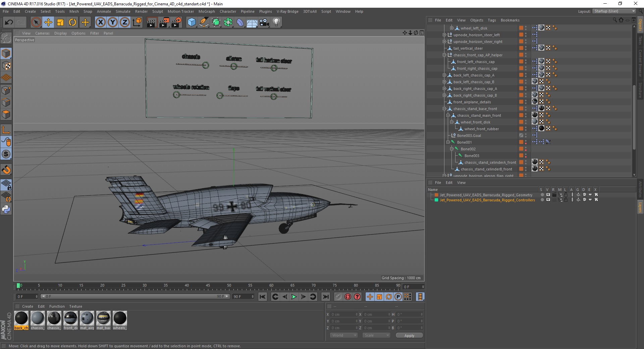Click the record active objects button
The image size is (644, 349).
pyautogui.click(x=338, y=297)
